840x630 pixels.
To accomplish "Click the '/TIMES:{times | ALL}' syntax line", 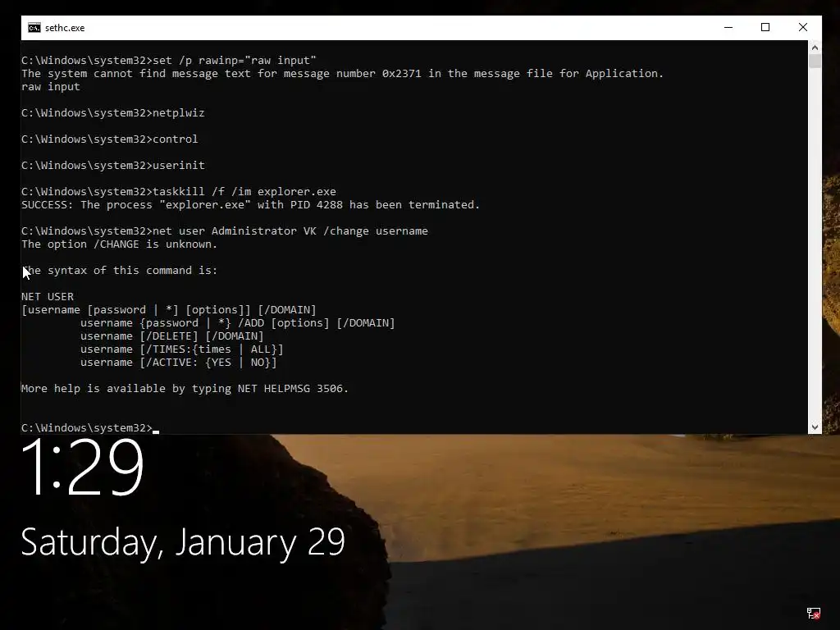I will [x=181, y=349].
